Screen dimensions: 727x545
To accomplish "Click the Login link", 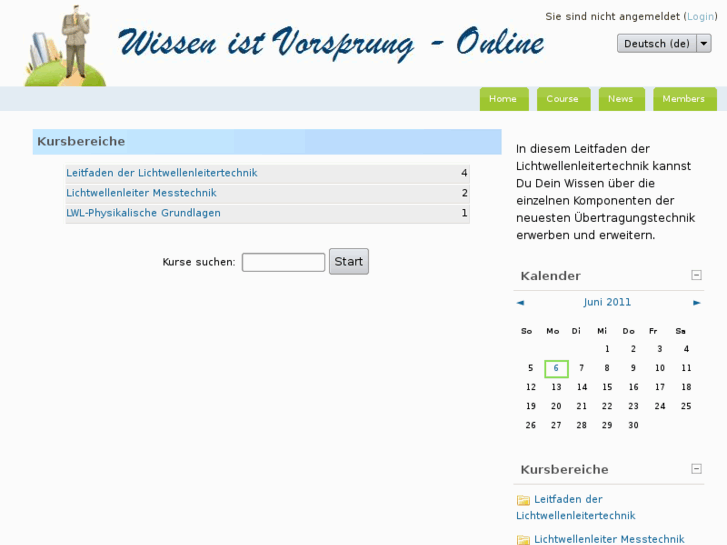I will [x=700, y=17].
